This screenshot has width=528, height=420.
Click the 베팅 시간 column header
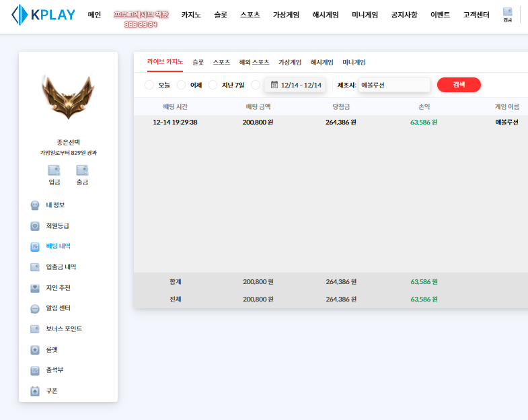(x=175, y=107)
